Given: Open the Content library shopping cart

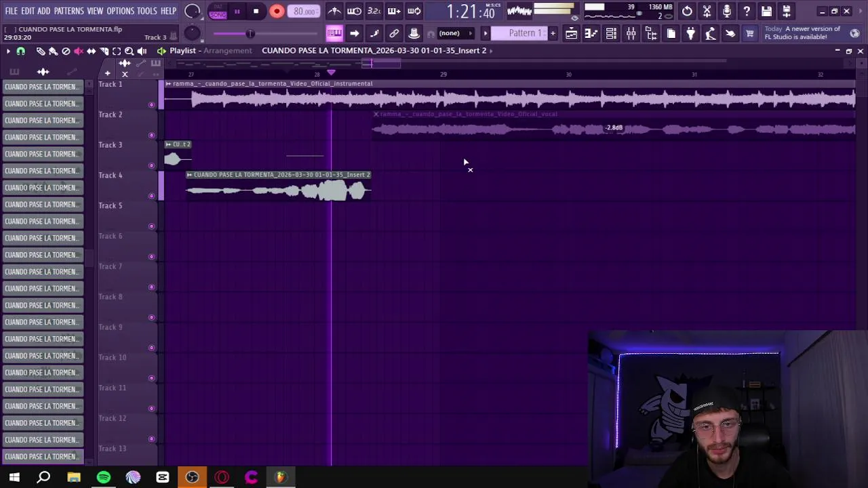Looking at the screenshot, I should [750, 33].
